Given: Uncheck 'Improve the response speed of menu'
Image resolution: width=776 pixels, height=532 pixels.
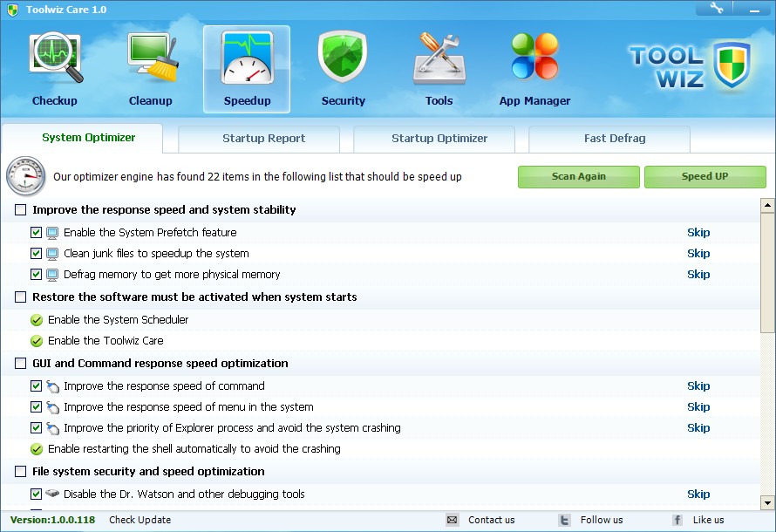Looking at the screenshot, I should tap(36, 406).
